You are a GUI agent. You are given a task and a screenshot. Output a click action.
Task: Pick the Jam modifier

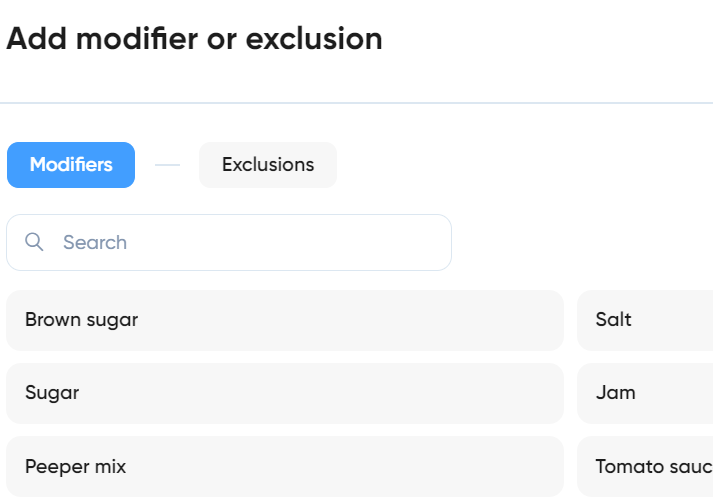coord(645,393)
